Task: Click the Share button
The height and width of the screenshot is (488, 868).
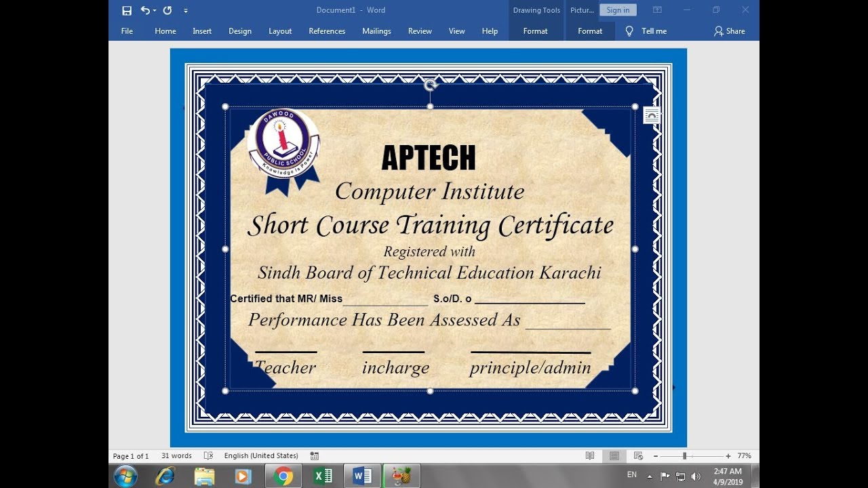Action: tap(730, 31)
